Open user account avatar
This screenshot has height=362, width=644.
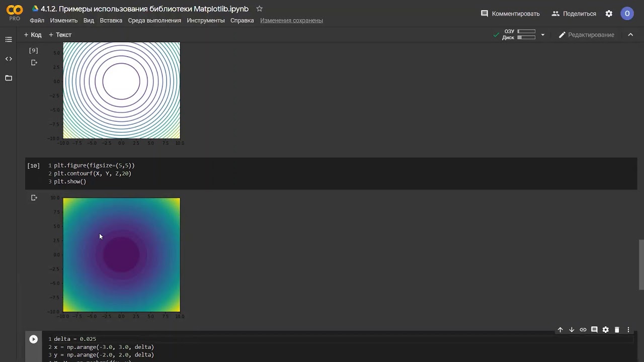click(x=627, y=14)
